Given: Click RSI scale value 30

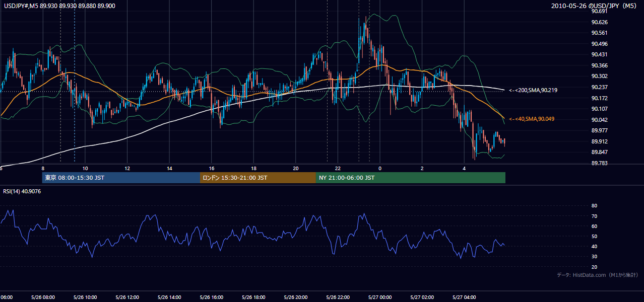Looking at the screenshot, I should [595, 256].
